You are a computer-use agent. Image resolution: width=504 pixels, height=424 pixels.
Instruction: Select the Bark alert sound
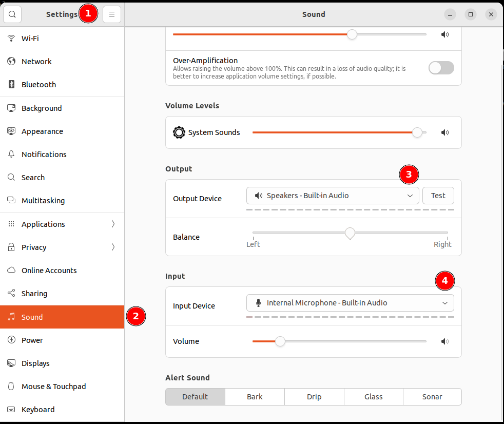point(255,397)
